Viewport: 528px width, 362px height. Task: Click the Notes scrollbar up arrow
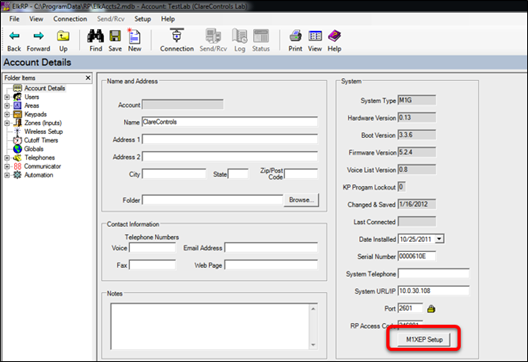313,308
